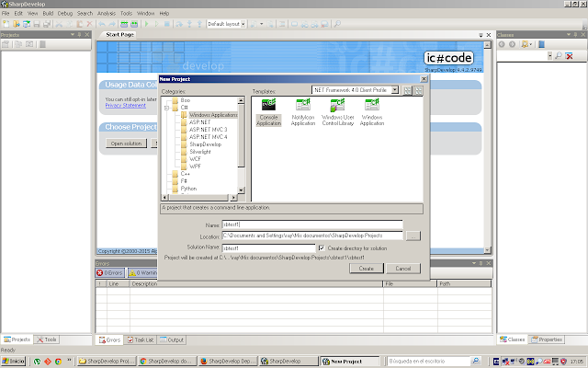This screenshot has height=368, width=588.
Task: Open the File menu
Action: [6, 13]
